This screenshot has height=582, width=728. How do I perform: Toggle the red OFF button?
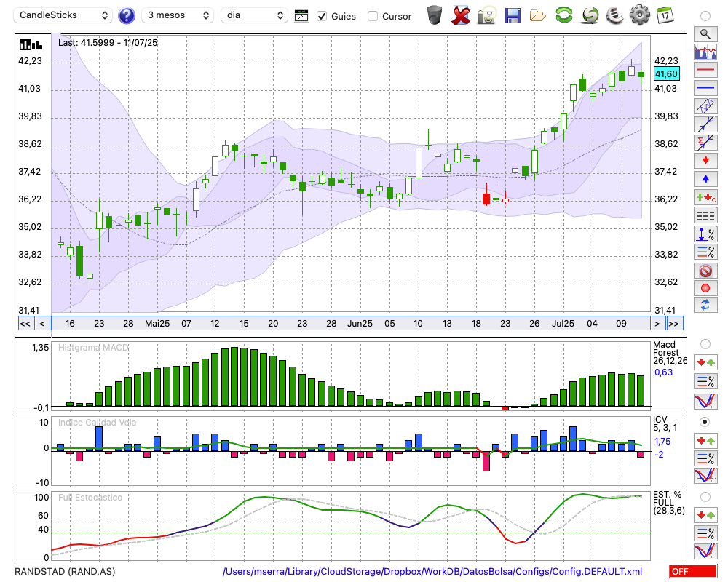(693, 571)
